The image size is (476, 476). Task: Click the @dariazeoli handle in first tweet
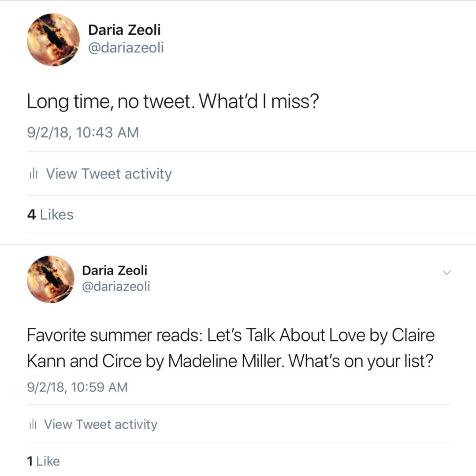tap(126, 47)
